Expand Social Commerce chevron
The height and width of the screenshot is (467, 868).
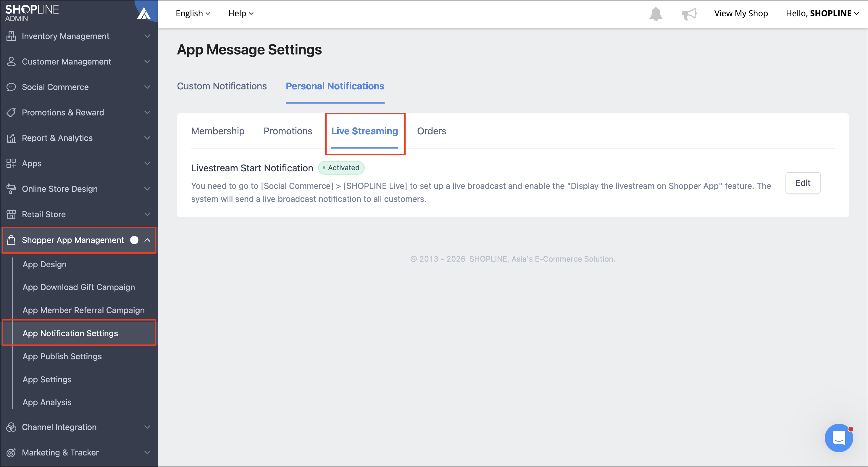pos(147,87)
